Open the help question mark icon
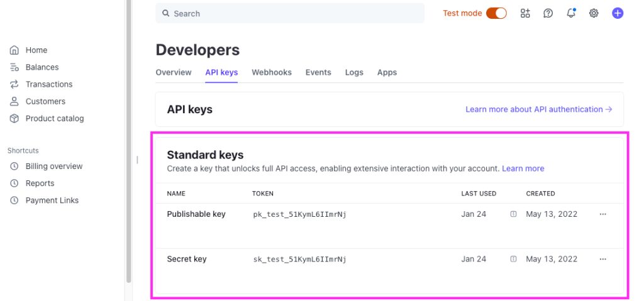 pos(548,13)
